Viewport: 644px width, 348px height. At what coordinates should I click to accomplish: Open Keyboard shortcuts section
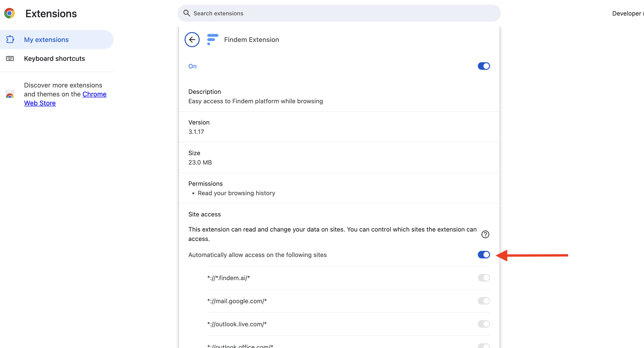(x=57, y=58)
